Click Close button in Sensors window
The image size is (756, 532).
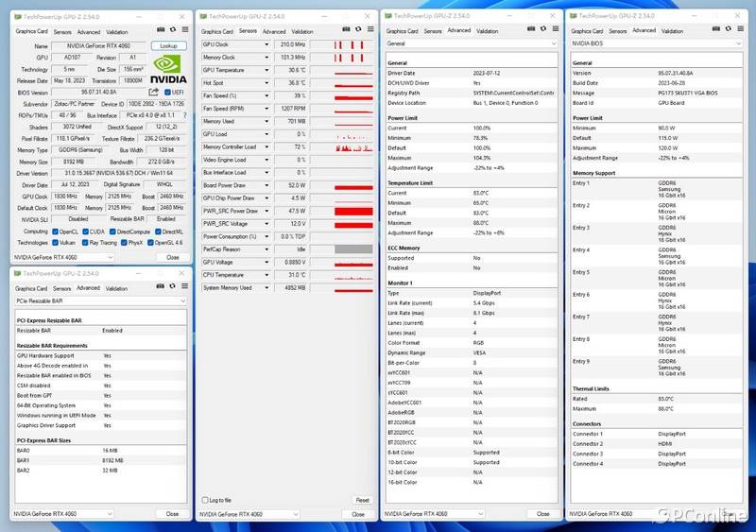pyautogui.click(x=358, y=515)
